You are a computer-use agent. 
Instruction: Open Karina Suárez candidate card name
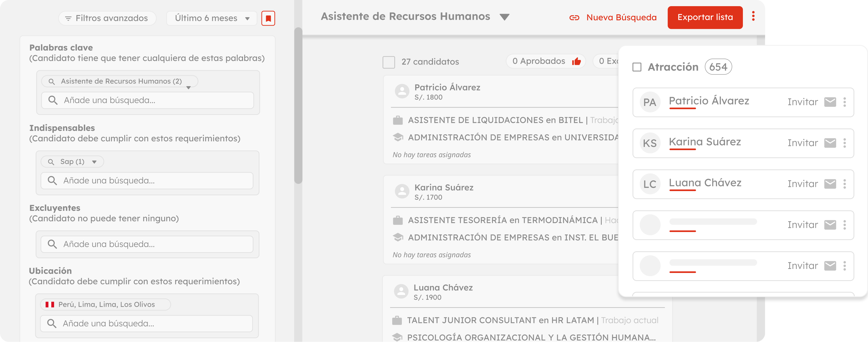(x=444, y=188)
